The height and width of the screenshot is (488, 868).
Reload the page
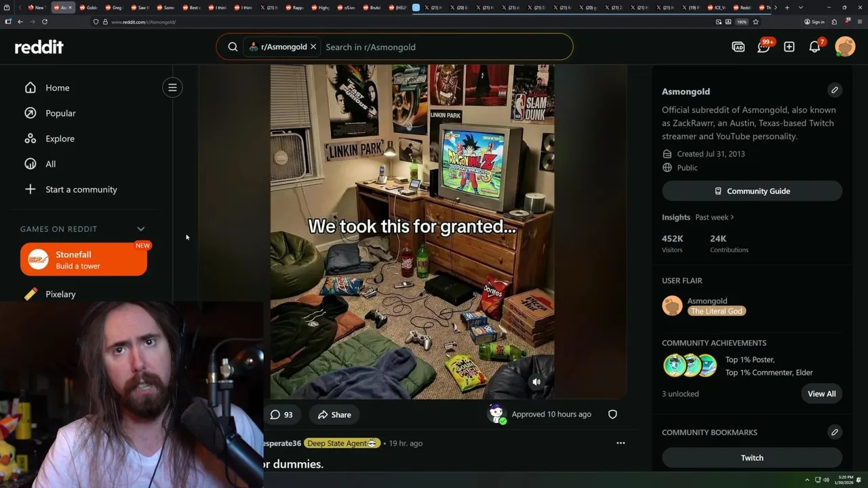coord(45,22)
